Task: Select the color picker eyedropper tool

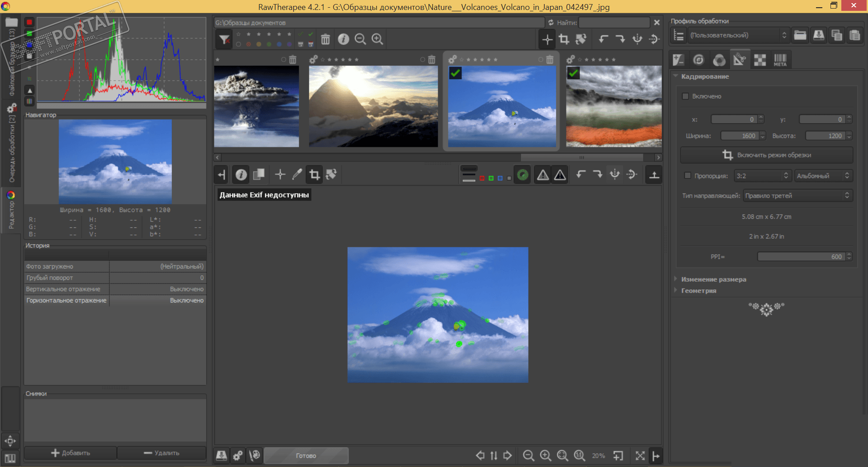Action: [297, 175]
